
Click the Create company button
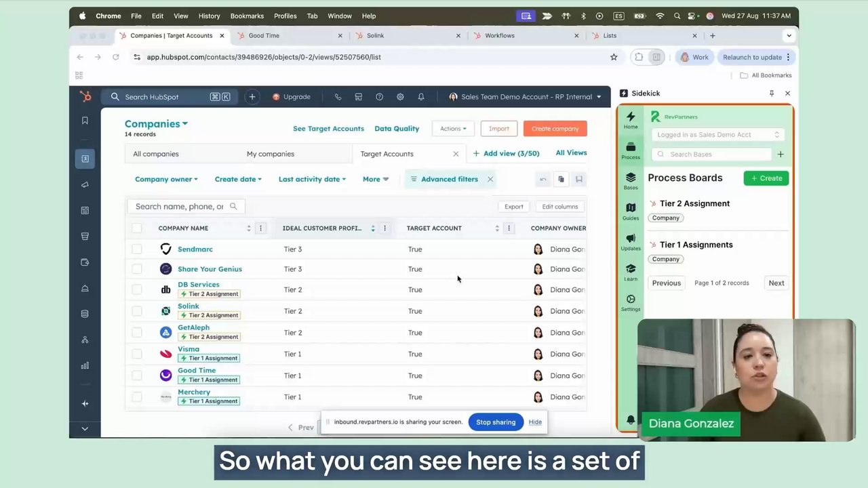555,129
